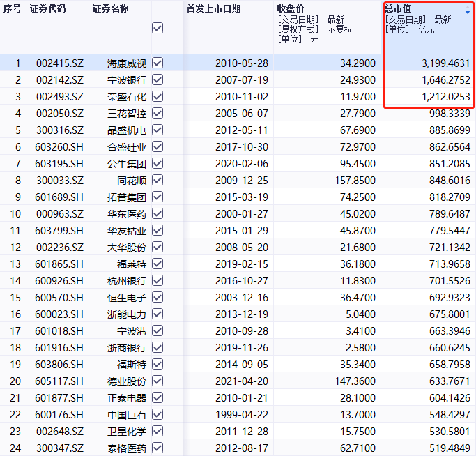Select stock code 600926.SH
This screenshot has width=476, height=456.
click(59, 281)
